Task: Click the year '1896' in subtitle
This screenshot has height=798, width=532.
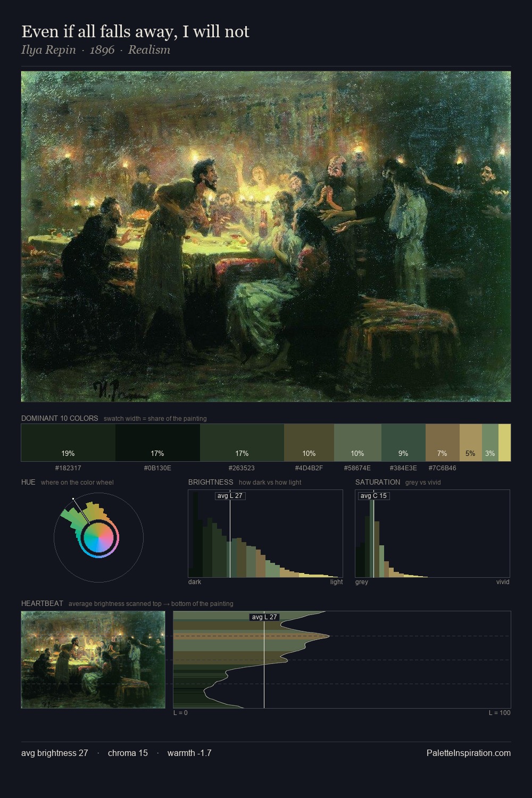Action: (102, 50)
